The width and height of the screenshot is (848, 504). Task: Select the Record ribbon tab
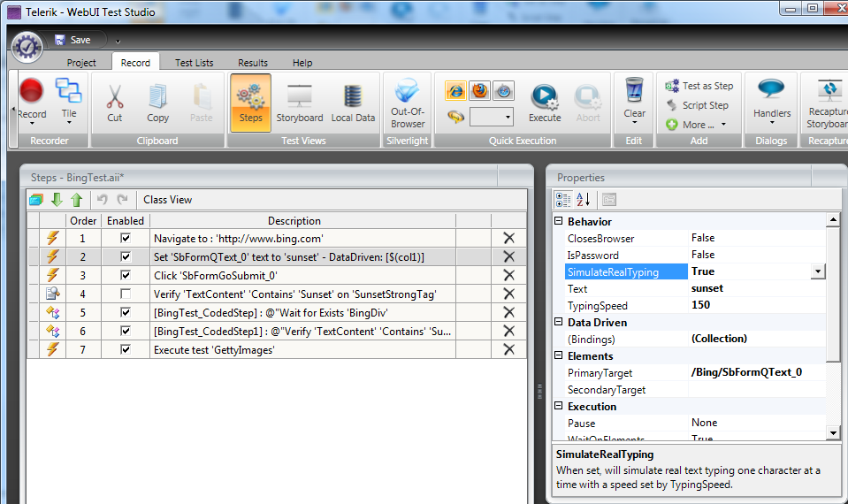(135, 63)
